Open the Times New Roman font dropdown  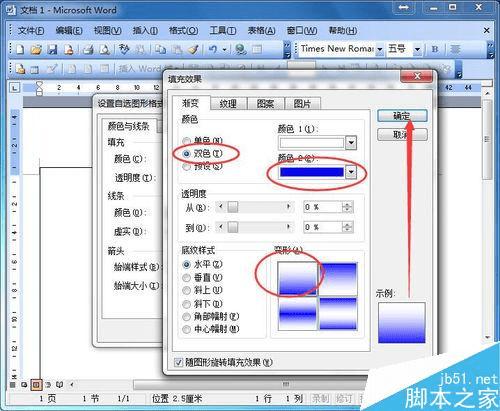coord(380,50)
